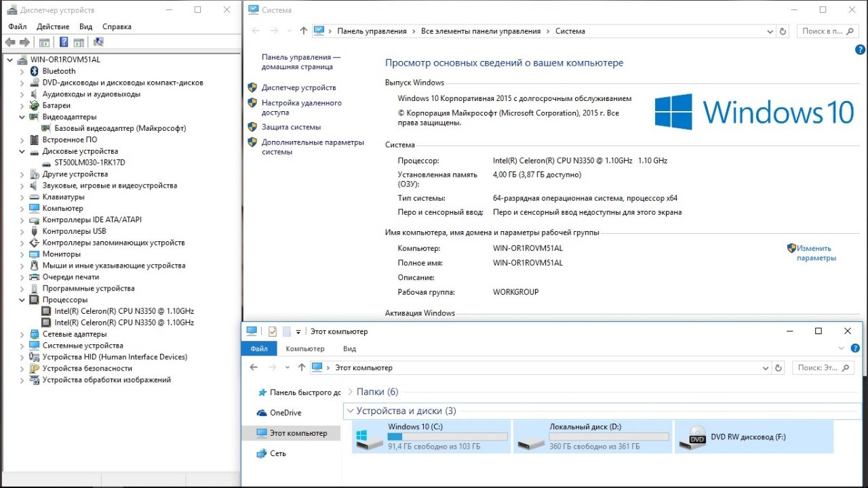Collapse the WIN-OR1ROVM51AL root node

pyautogui.click(x=10, y=59)
